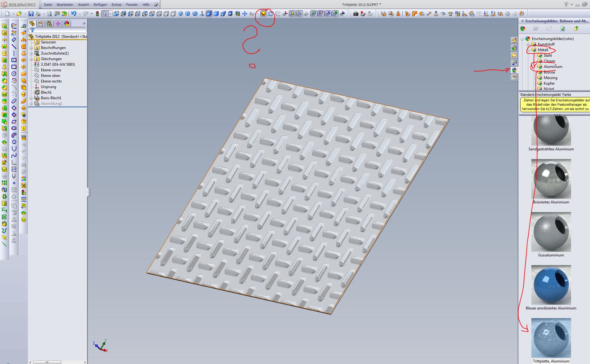Expand the Beschriftungen tree node
The width and height of the screenshot is (590, 364).
click(31, 48)
